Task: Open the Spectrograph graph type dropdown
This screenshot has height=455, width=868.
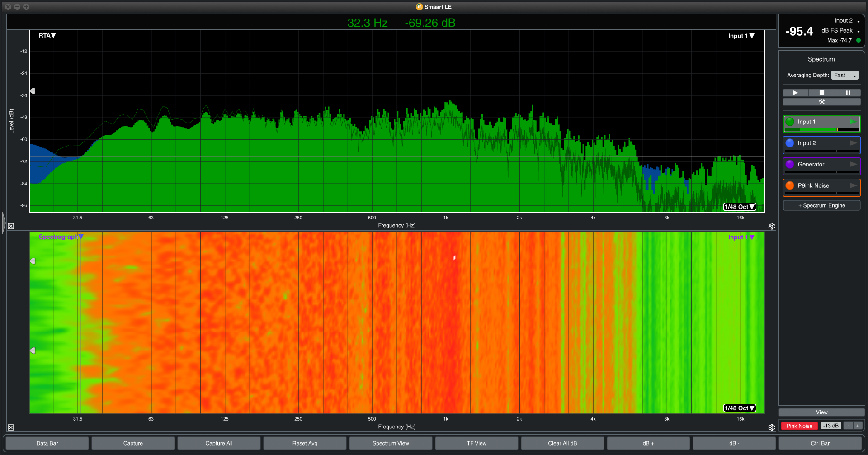Action: coord(61,237)
